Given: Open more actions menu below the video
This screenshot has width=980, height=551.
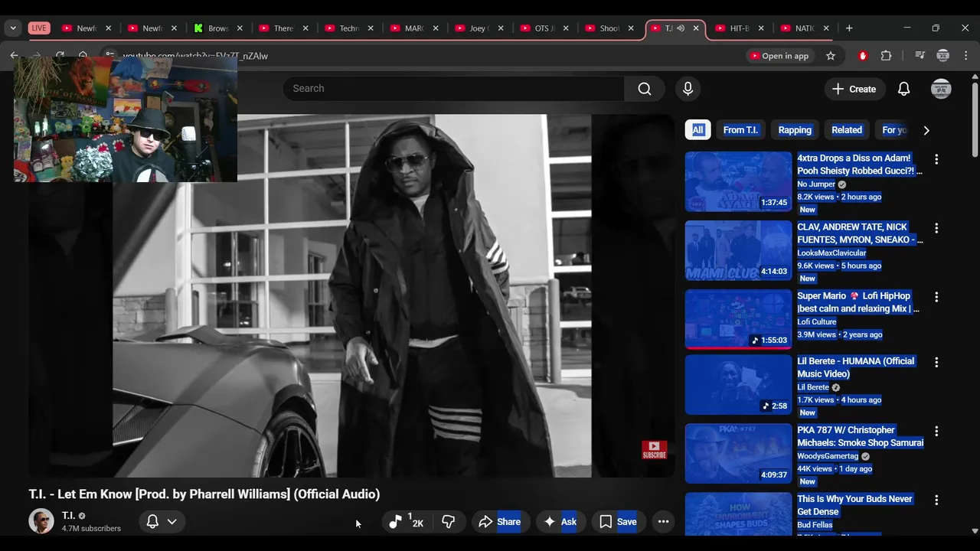Looking at the screenshot, I should [x=663, y=522].
